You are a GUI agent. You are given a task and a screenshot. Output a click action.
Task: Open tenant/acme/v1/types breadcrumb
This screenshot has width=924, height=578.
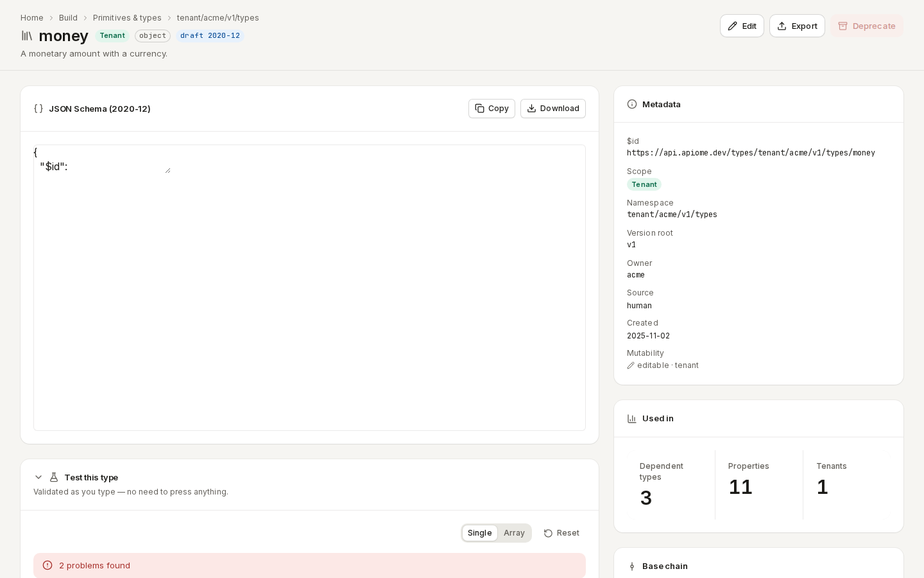(x=218, y=18)
